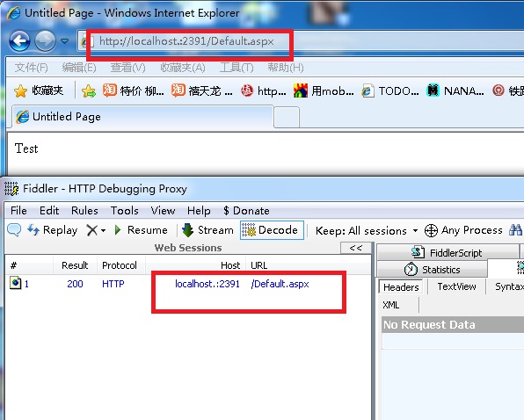Switch to the Statistics tab
This screenshot has height=420, width=524.
pos(432,270)
